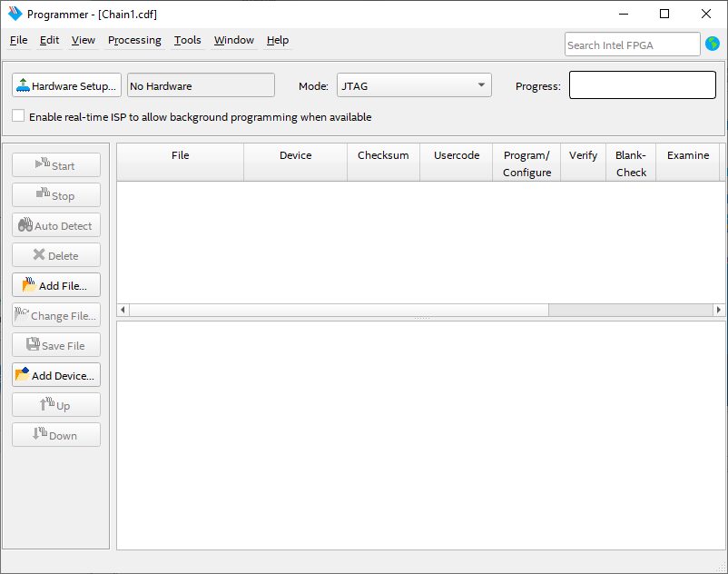Click the Verify column header
Viewport: 728px width, 574px height.
(583, 162)
